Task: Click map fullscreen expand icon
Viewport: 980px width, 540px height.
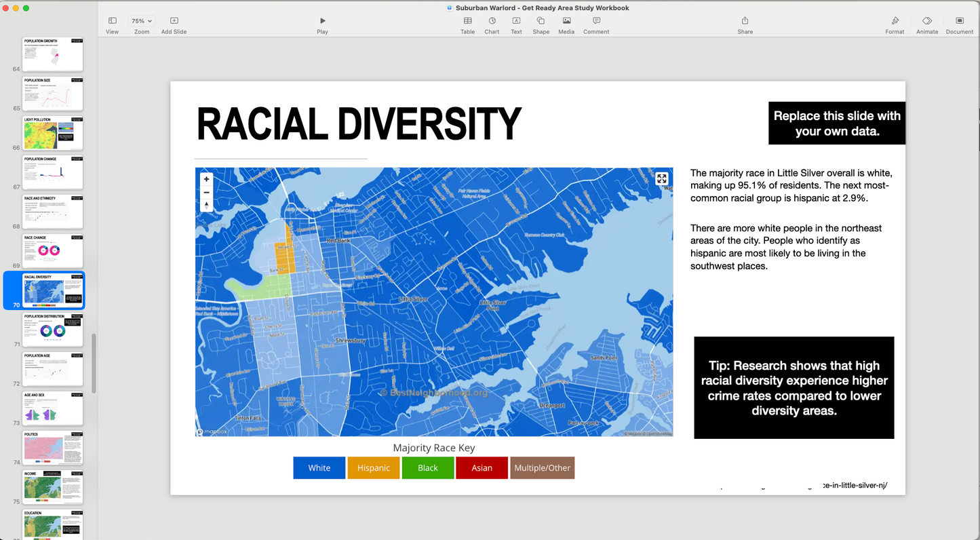Action: coord(662,178)
